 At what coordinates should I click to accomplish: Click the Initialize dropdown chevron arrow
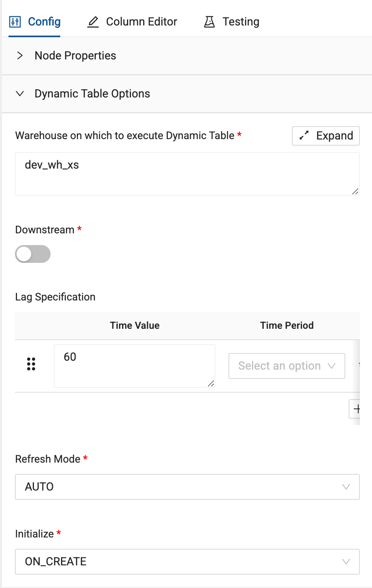(346, 561)
